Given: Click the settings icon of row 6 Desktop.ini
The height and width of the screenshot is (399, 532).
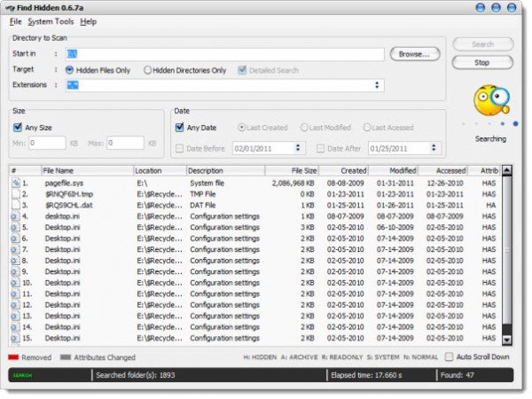Looking at the screenshot, I should [15, 239].
